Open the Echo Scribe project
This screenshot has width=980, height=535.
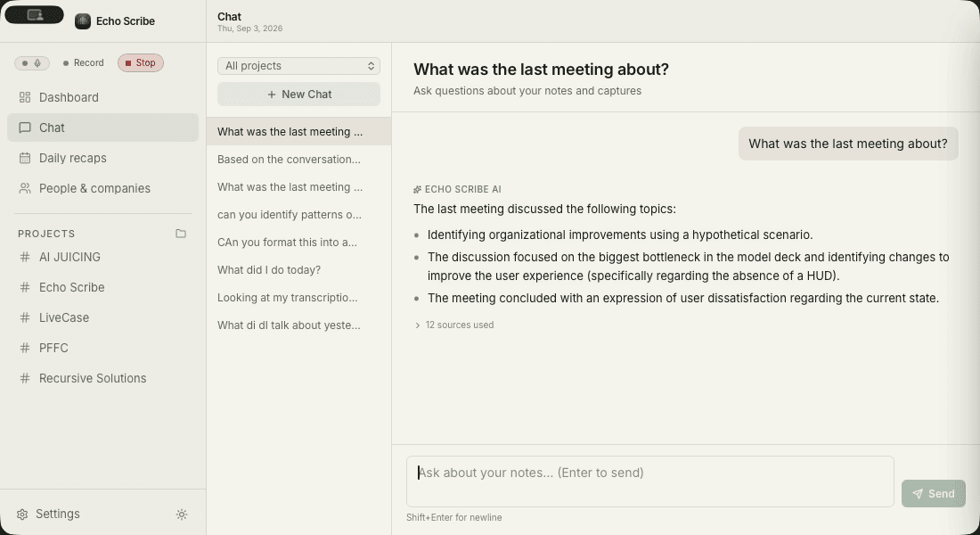[x=102, y=287]
